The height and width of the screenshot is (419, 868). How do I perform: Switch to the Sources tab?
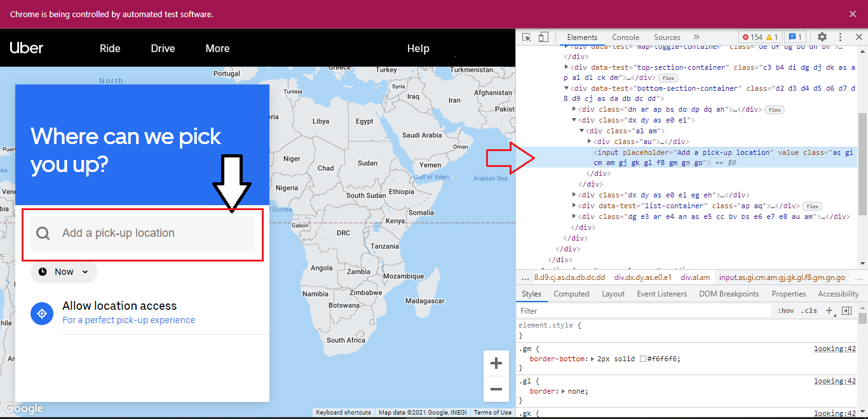point(667,37)
